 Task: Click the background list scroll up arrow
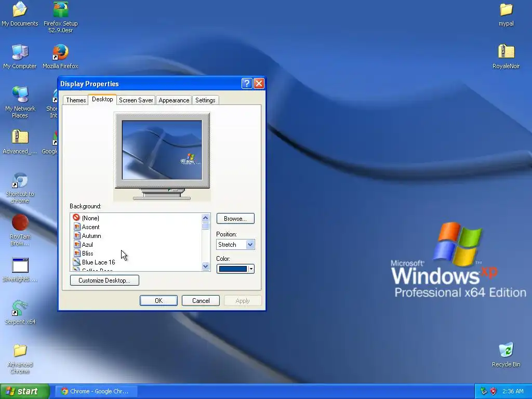tap(205, 218)
